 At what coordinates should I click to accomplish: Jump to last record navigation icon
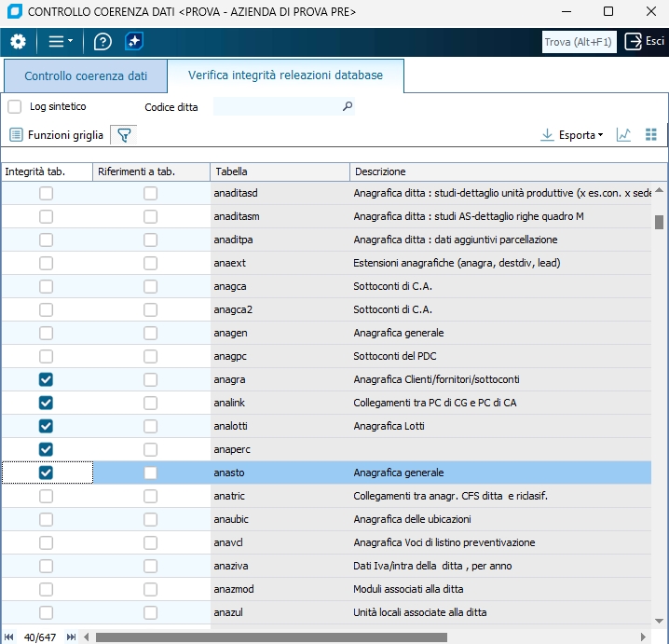point(71,637)
